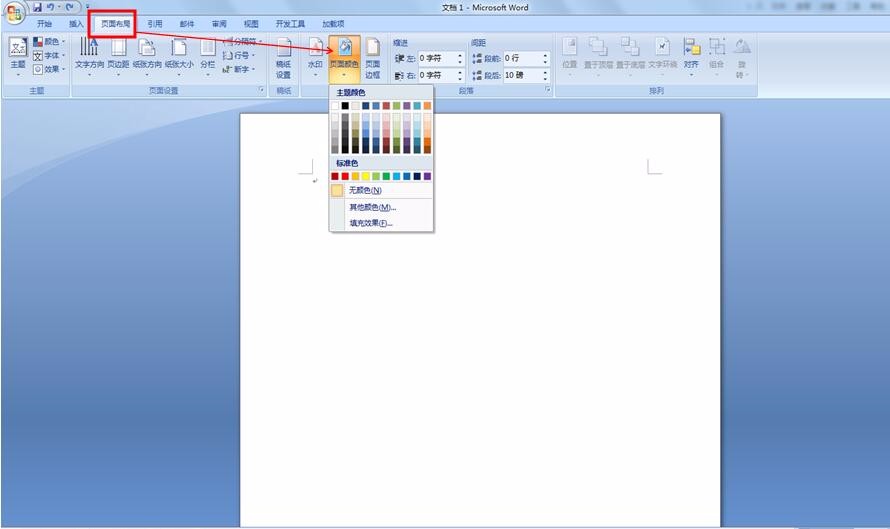The width and height of the screenshot is (890, 529).
Task: Open the theme 字体 fonts menu
Action: click(49, 56)
